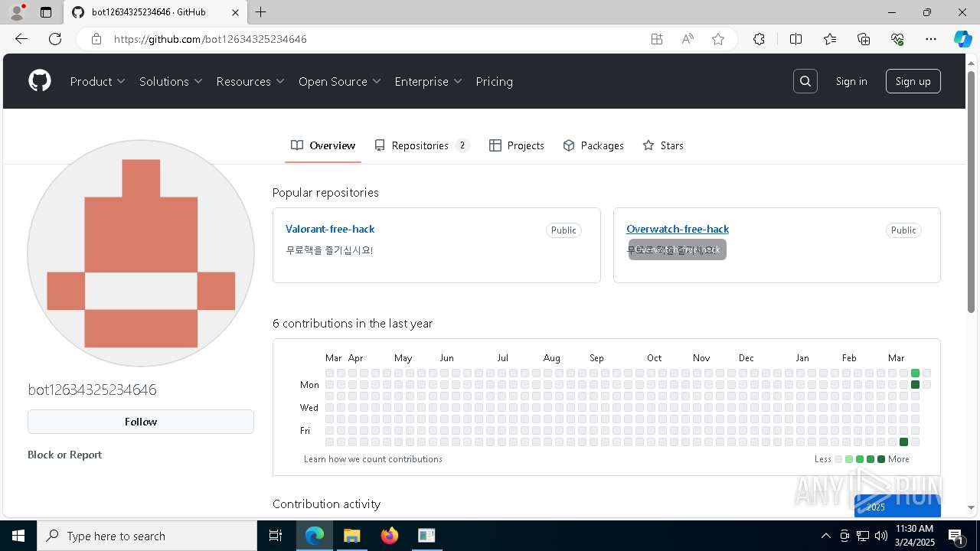Refresh the current page
Viewport: 980px width, 551px height.
pos(55,39)
